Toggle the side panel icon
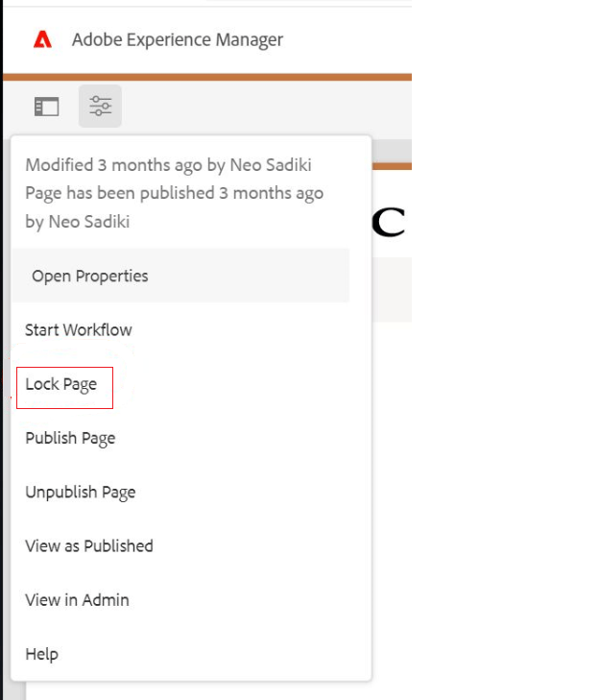The image size is (599, 700). [x=46, y=107]
